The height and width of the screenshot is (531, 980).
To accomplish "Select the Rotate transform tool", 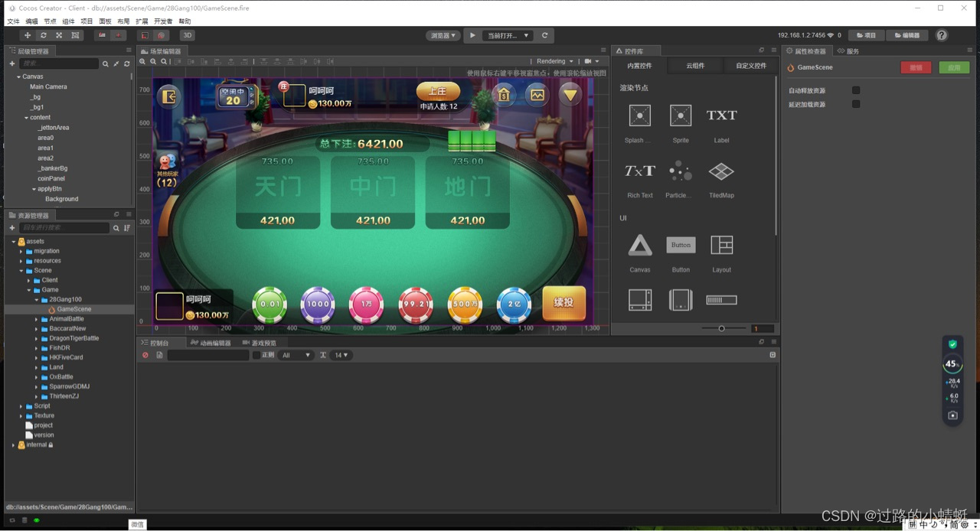I will tap(44, 35).
